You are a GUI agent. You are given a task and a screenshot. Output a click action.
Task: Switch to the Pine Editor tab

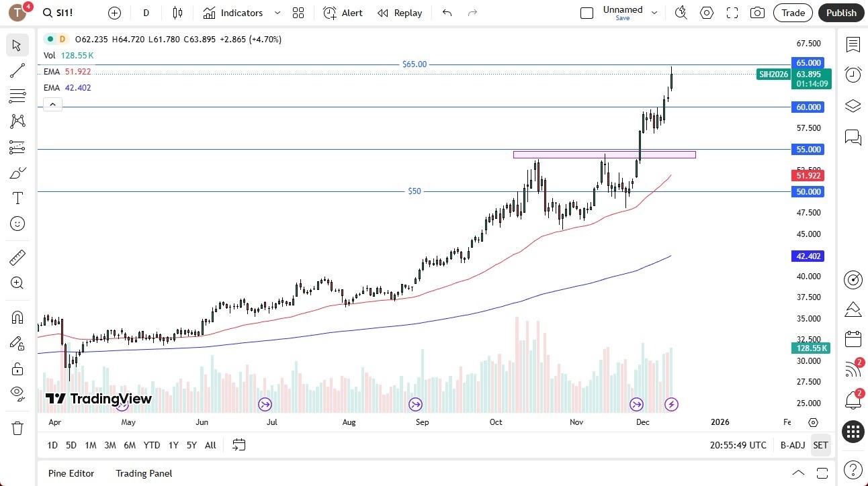[71, 473]
